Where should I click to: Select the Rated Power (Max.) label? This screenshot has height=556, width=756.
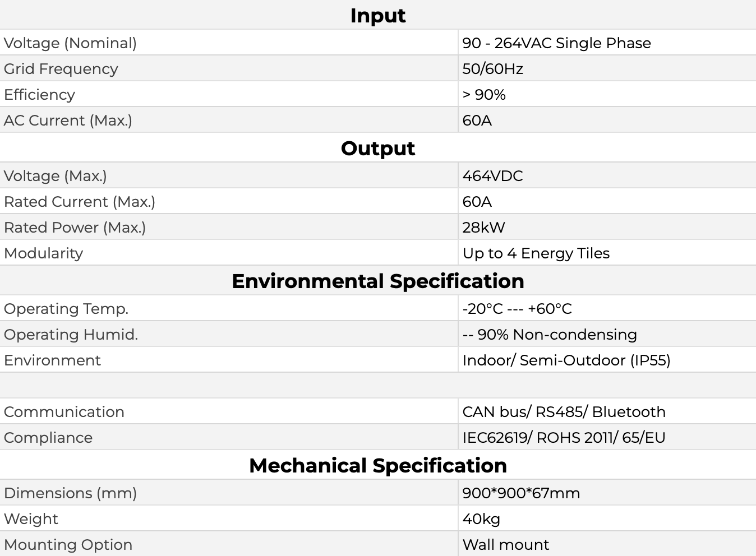[75, 228]
